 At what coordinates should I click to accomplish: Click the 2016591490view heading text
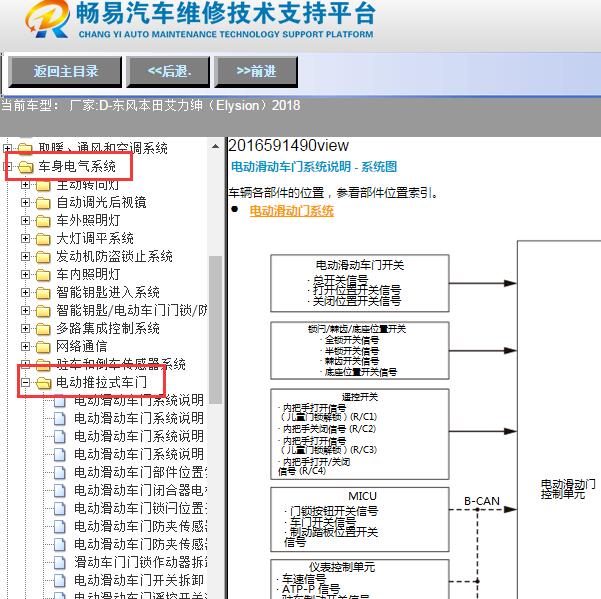coord(288,146)
